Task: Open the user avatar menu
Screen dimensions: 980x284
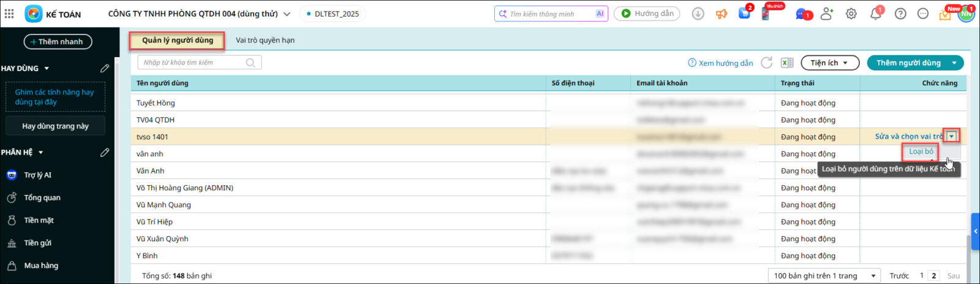Action: point(967,13)
